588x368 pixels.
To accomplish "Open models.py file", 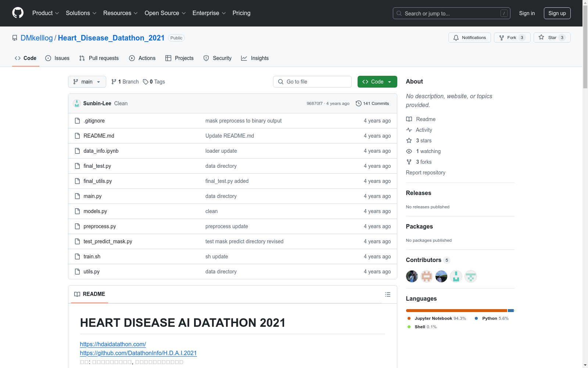I will (95, 211).
